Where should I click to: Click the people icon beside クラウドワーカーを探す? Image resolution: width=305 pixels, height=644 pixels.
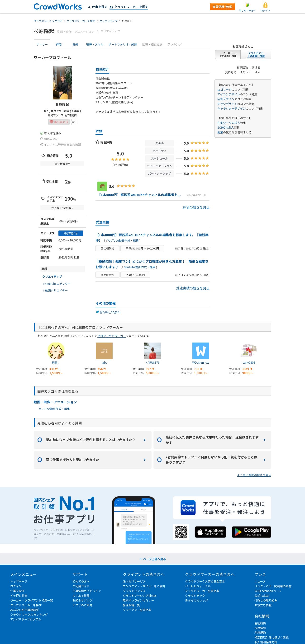point(111,7)
